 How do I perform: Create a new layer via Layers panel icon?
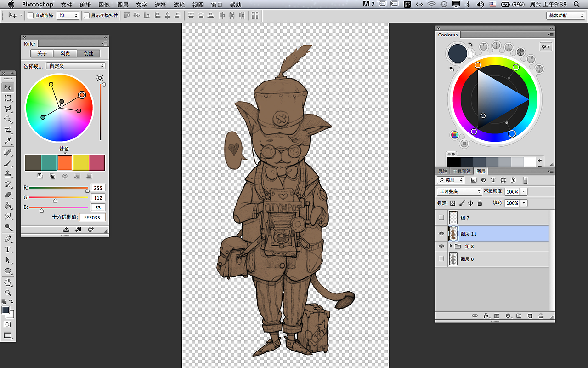(530, 316)
